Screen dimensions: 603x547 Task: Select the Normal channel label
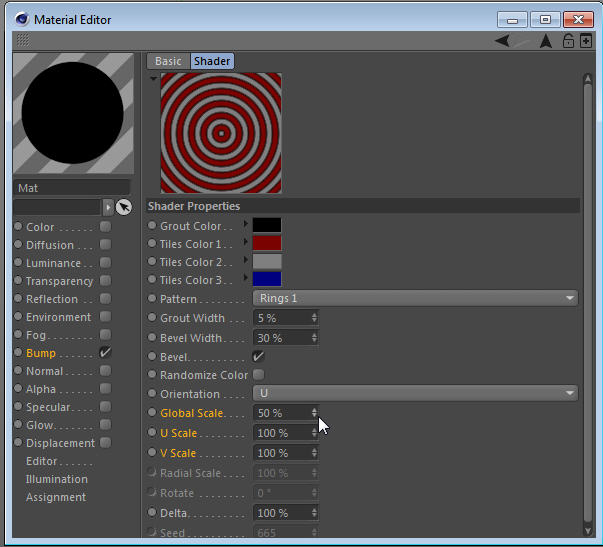pos(44,371)
